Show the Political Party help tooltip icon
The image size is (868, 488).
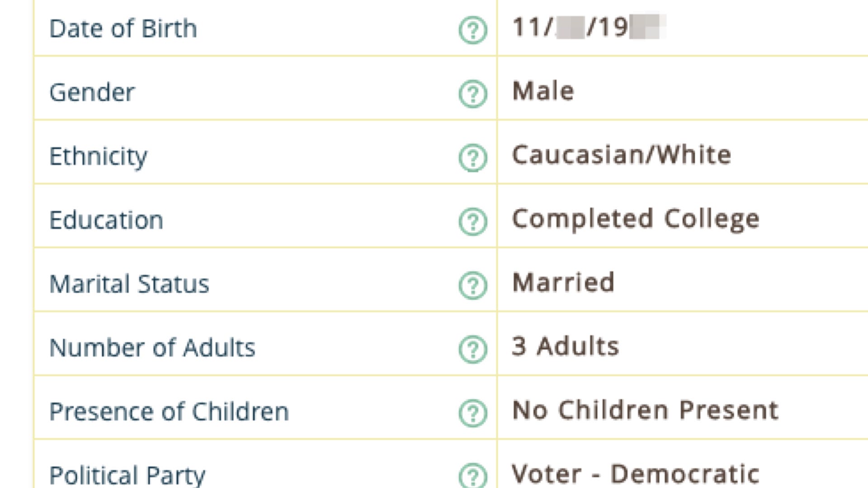pyautogui.click(x=473, y=475)
